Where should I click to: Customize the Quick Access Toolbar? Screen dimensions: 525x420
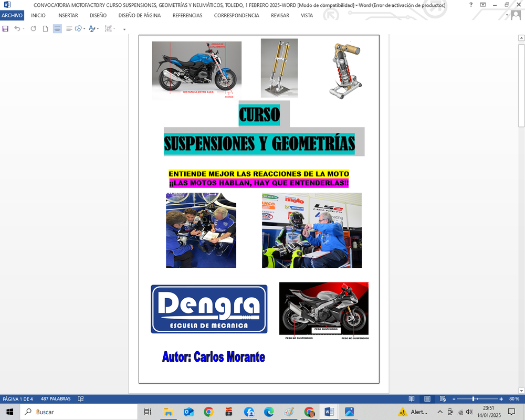[x=124, y=29]
